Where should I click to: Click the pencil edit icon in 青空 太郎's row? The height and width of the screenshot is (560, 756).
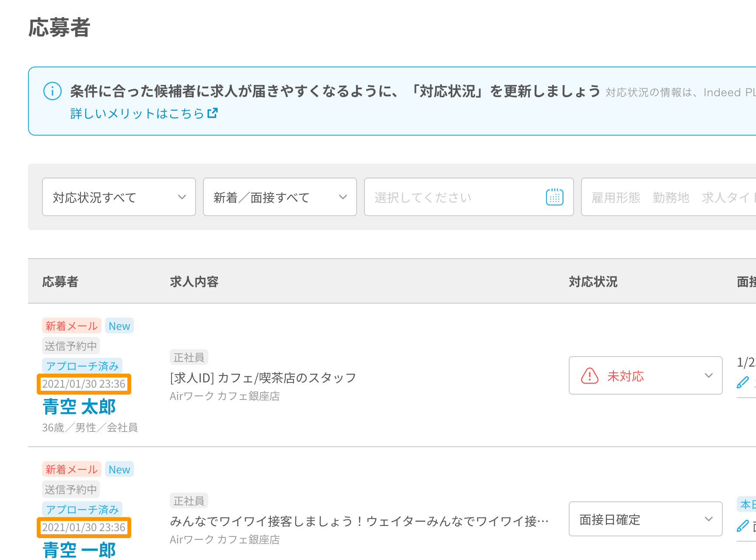coord(743,382)
